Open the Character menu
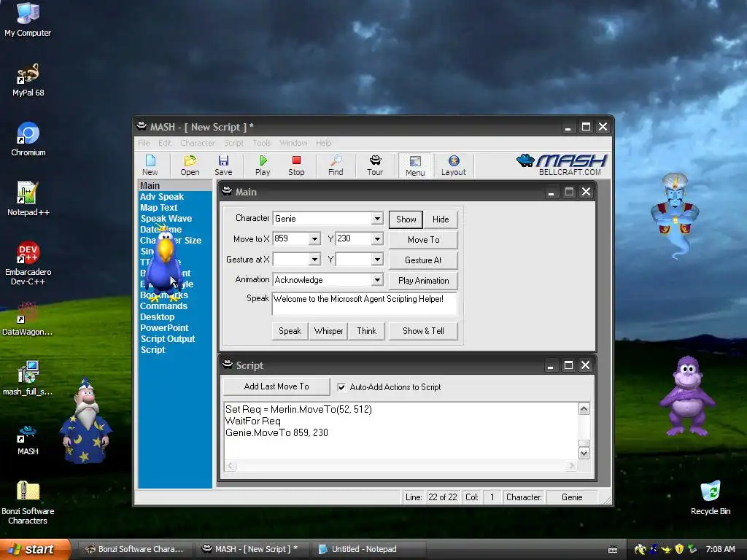 click(x=197, y=143)
